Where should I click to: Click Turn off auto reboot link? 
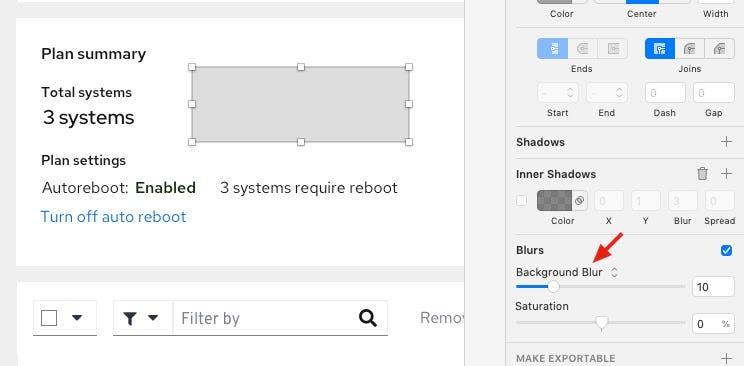pos(113,216)
